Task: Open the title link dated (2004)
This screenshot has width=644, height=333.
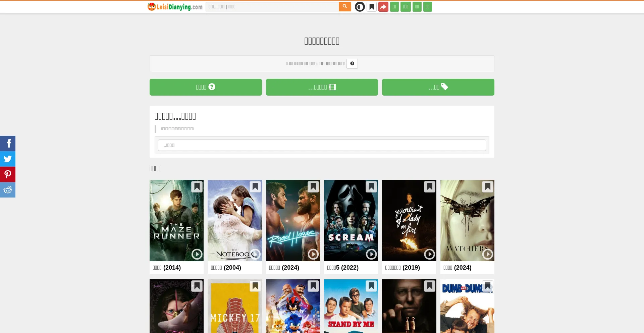Action: (226, 268)
